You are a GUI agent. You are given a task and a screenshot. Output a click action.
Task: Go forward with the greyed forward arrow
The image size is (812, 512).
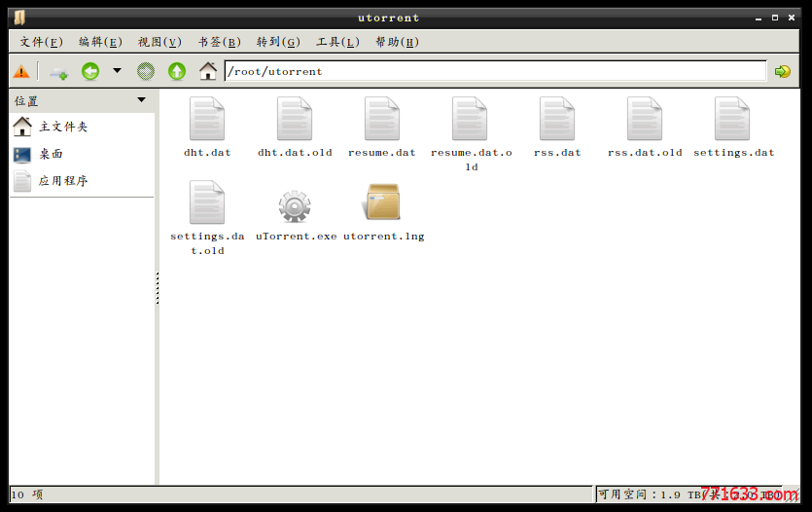tap(146, 71)
